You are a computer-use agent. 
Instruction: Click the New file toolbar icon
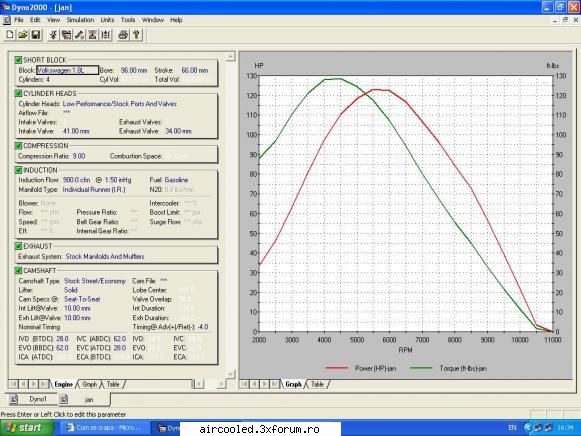[x=10, y=35]
